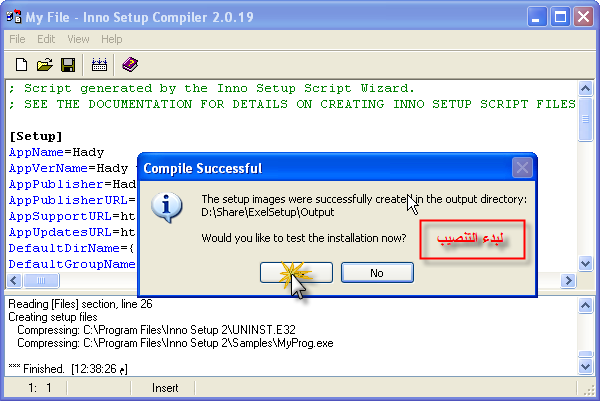Click the editor vertical scrollbar thumb

click(585, 119)
